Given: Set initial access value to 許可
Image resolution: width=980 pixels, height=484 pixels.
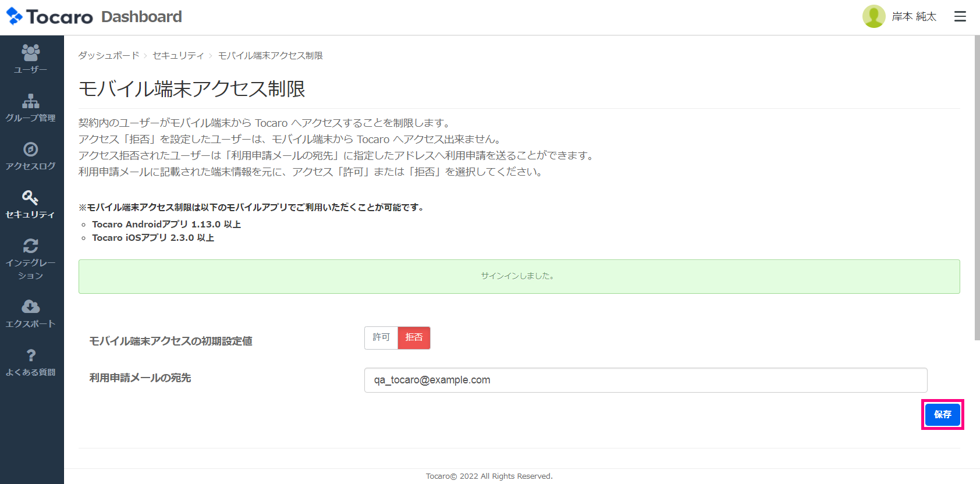Looking at the screenshot, I should click(381, 337).
